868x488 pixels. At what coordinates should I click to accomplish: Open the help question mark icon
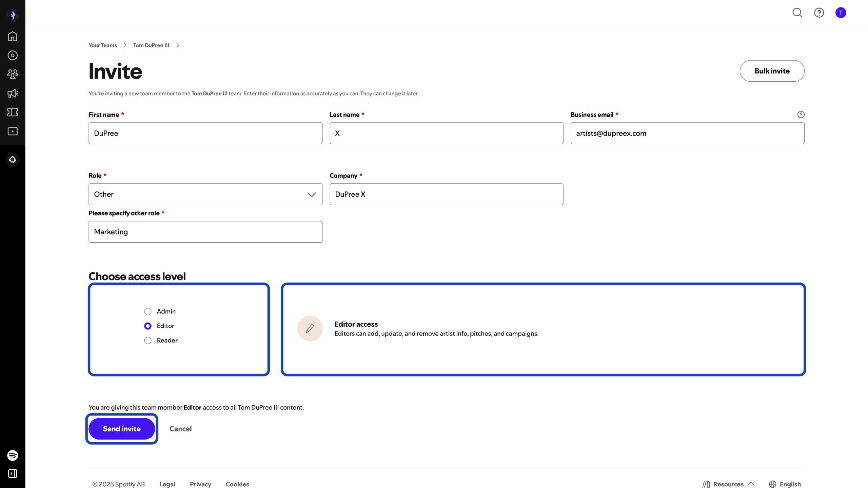[819, 13]
